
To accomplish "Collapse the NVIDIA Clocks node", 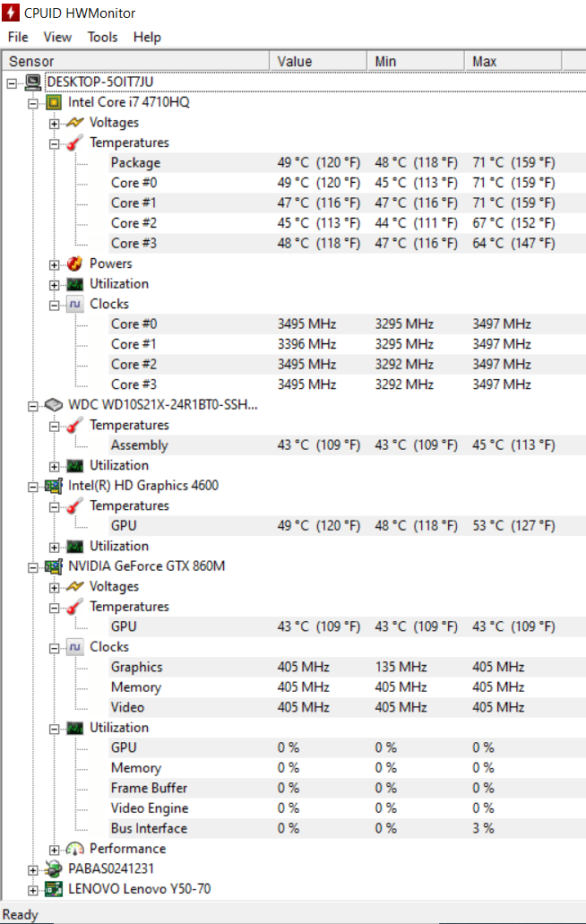I will coord(54,648).
